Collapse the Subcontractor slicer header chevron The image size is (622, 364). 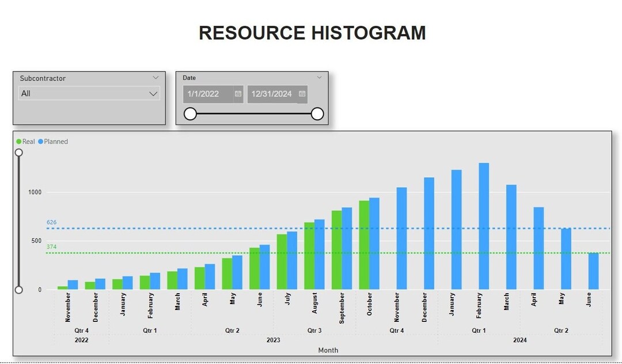(155, 77)
